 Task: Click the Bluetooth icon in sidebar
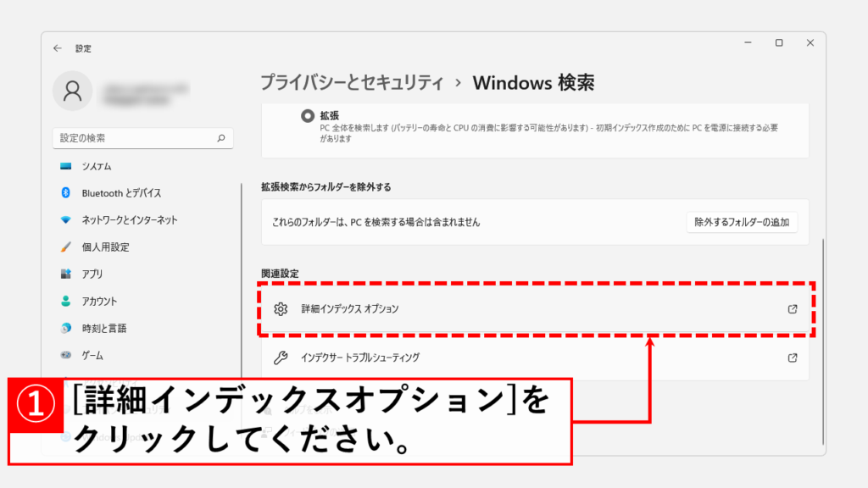pos(66,192)
